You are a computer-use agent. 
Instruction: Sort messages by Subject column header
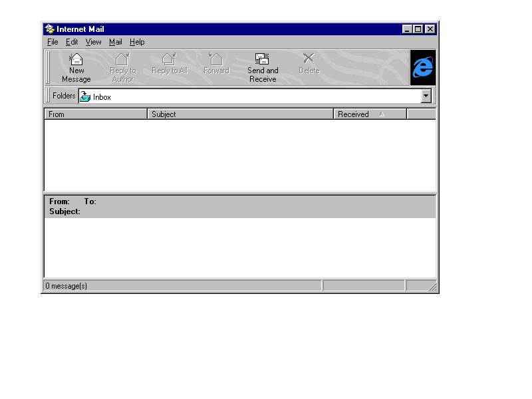tap(239, 114)
